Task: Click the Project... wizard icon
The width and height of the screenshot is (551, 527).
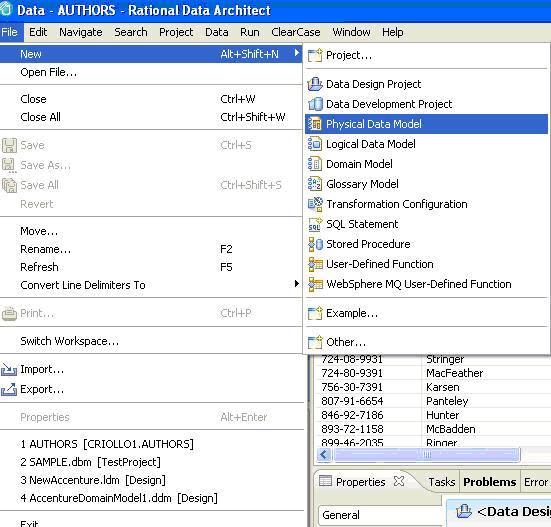Action: 315,55
